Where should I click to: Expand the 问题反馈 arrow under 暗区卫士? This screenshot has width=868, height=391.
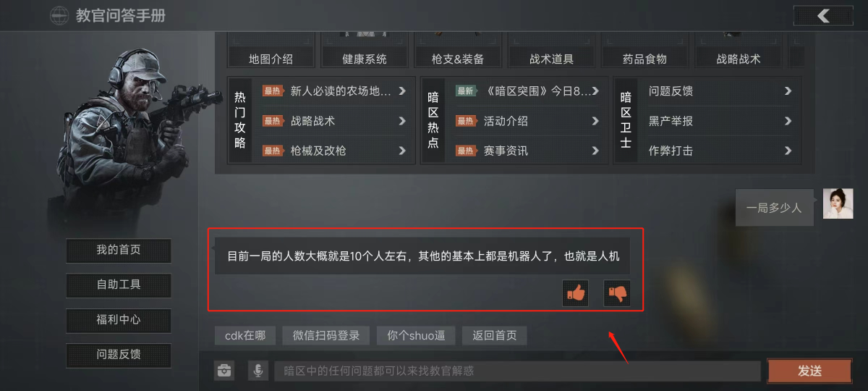tap(788, 91)
